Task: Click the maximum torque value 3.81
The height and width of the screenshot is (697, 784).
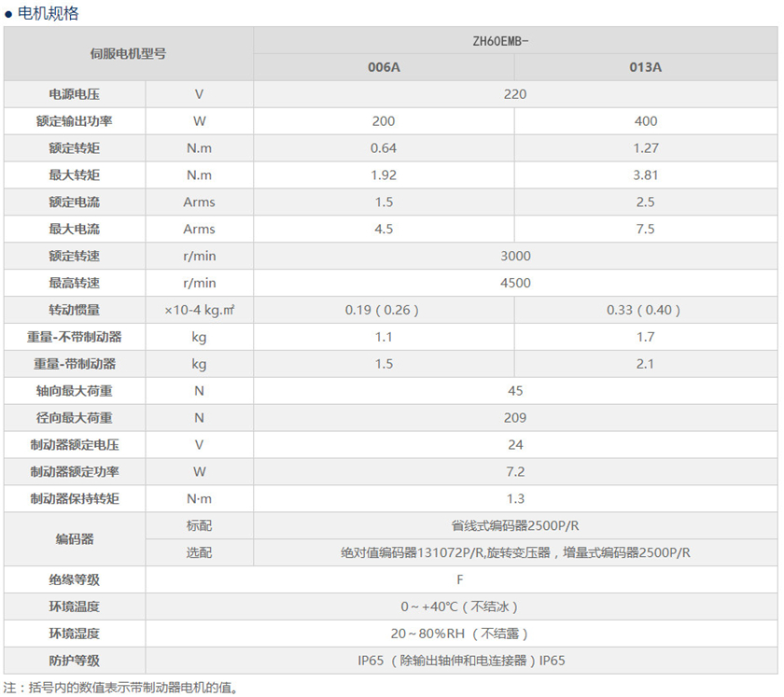Action: coord(645,174)
